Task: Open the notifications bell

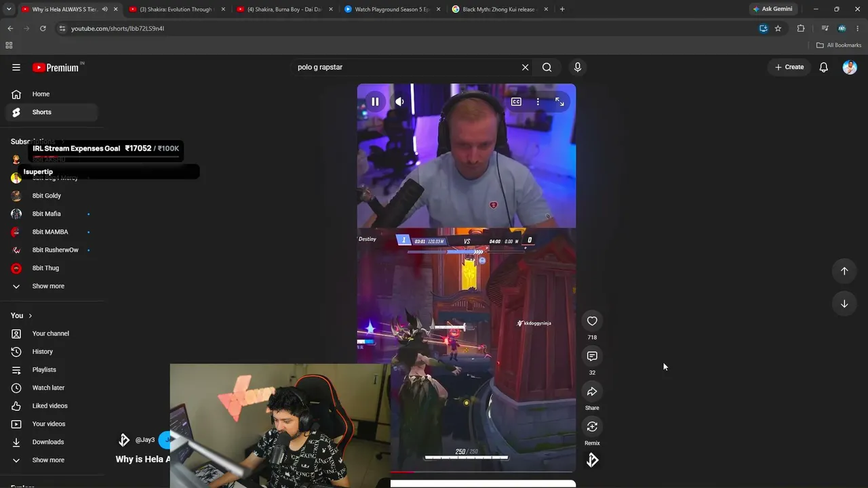Action: coord(824,67)
